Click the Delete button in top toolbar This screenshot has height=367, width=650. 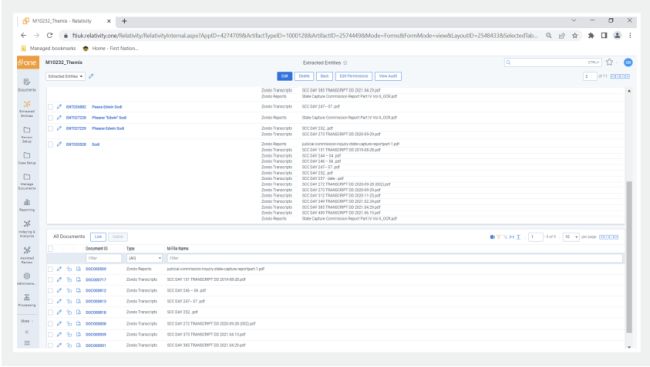[304, 76]
